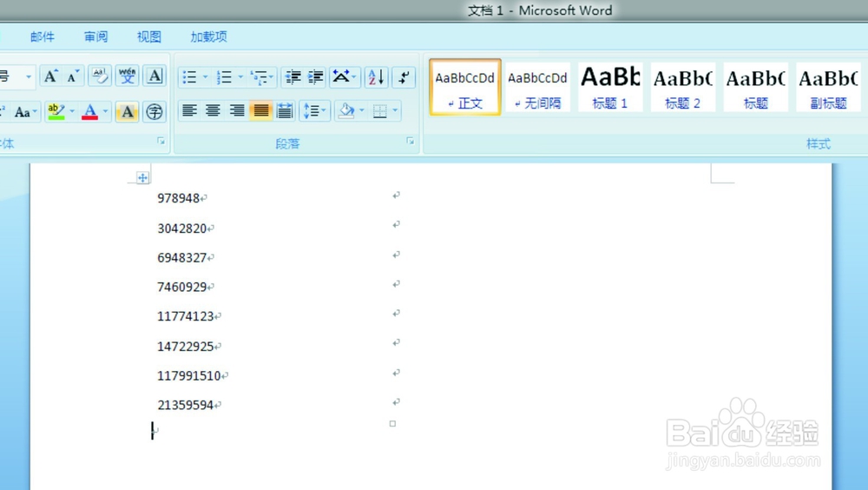Switch to the 视图 tab
This screenshot has width=868, height=490.
click(149, 36)
